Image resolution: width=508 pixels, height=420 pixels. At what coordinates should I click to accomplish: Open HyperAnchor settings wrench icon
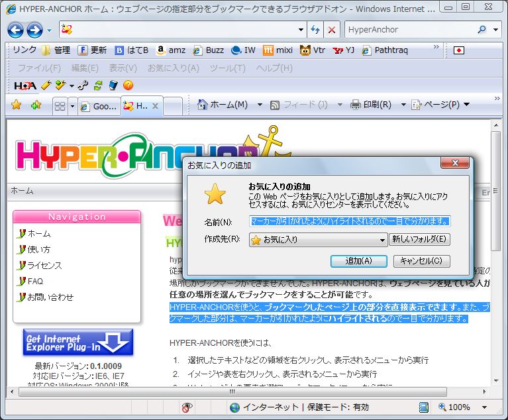tap(83, 85)
